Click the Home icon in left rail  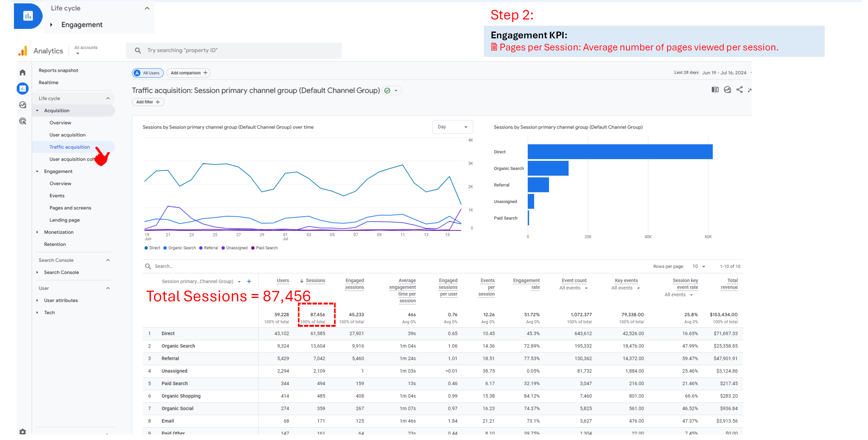tap(23, 72)
